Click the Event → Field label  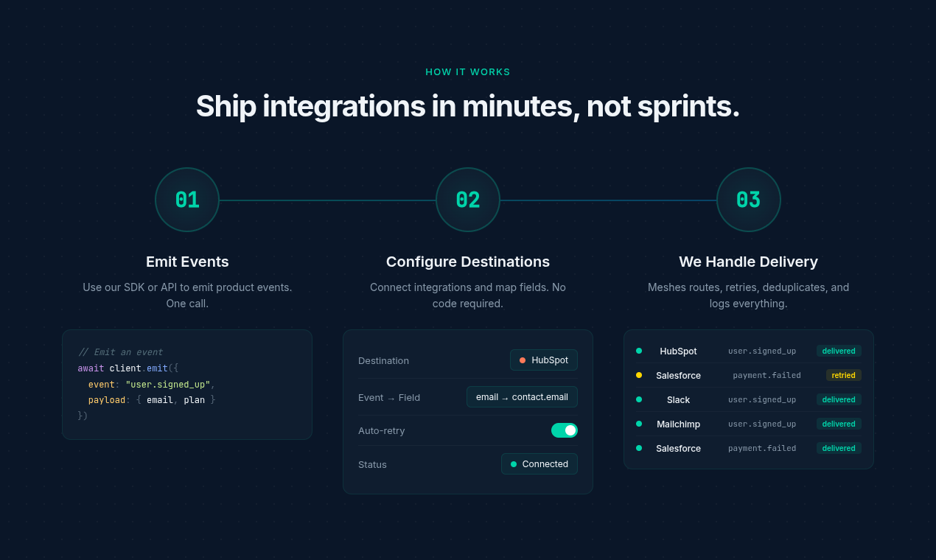tap(389, 398)
